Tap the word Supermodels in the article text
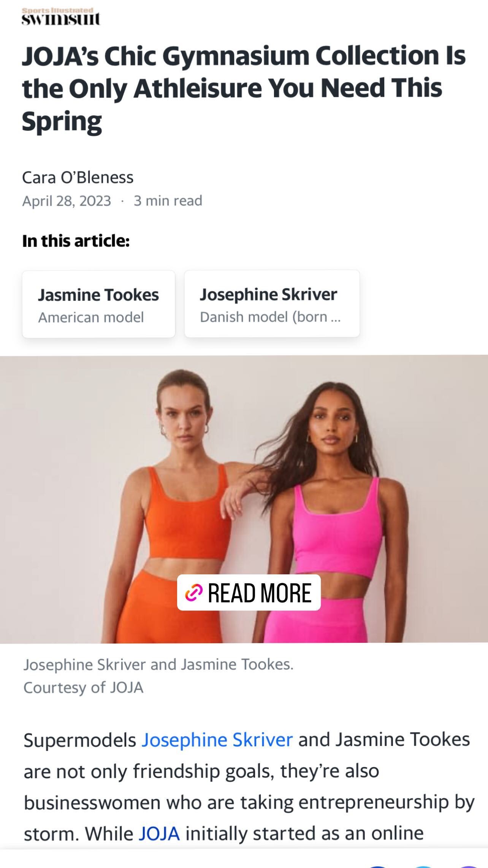The width and height of the screenshot is (488, 868). click(x=80, y=740)
